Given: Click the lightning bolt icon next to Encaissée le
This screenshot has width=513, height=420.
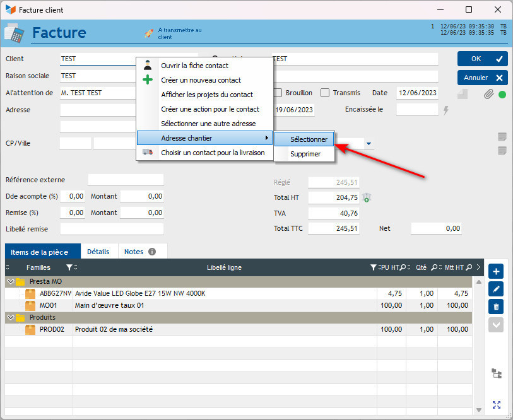Looking at the screenshot, I should (446, 110).
